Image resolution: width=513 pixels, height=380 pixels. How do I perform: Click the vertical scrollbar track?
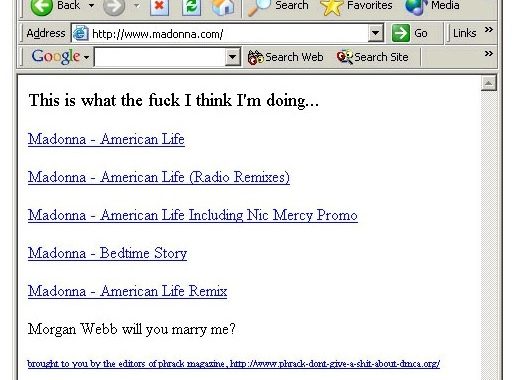pyautogui.click(x=489, y=235)
